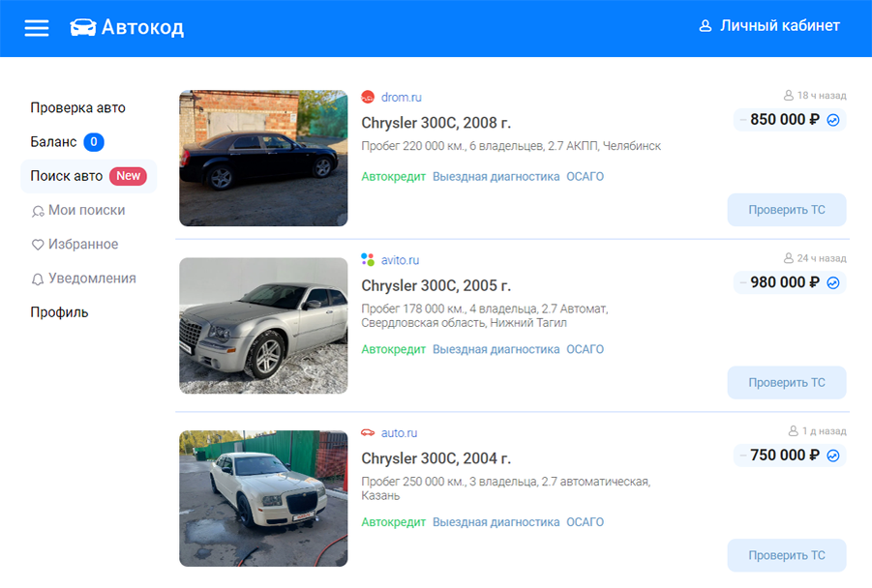Open black Chrysler 300C 2008 photo

[x=263, y=158]
